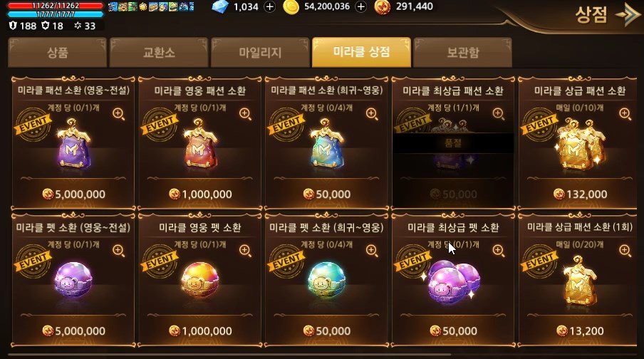Click magnifier on 미라클 영웅 펫 소환
This screenshot has height=359, width=644.
(x=245, y=250)
